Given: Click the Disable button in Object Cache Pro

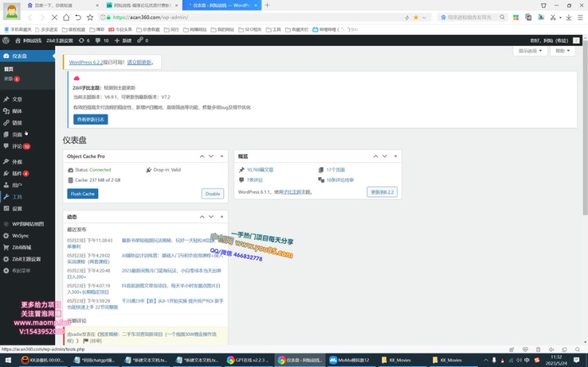Looking at the screenshot, I should 212,194.
